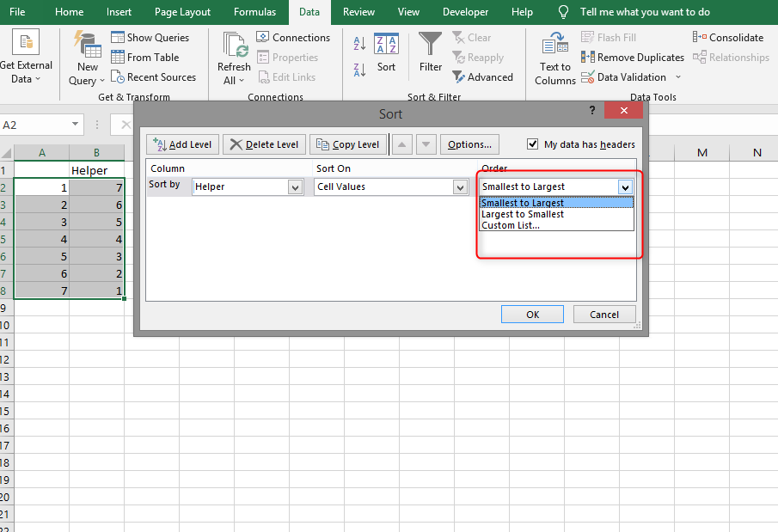Viewport: 778px width, 532px height.
Task: Launch Text to Columns wizard
Action: 554,57
